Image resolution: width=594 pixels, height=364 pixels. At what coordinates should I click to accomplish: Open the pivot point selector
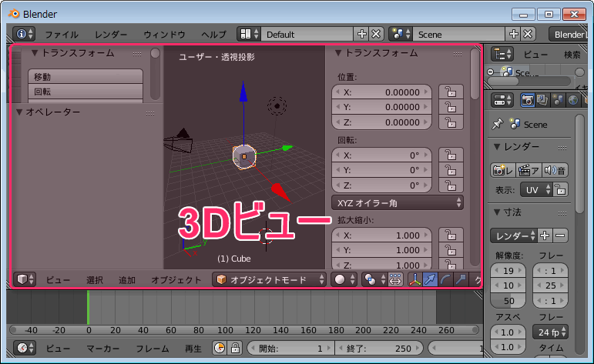(x=374, y=279)
